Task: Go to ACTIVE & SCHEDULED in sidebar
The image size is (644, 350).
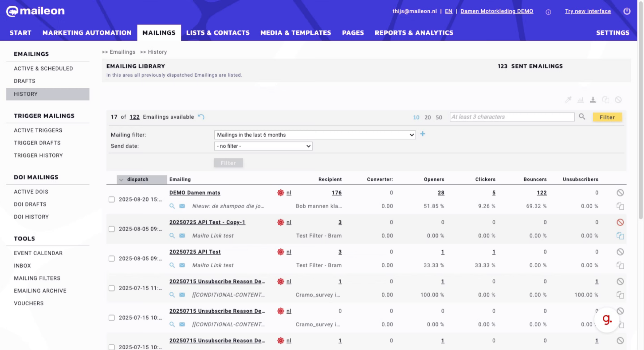Action: click(x=43, y=69)
